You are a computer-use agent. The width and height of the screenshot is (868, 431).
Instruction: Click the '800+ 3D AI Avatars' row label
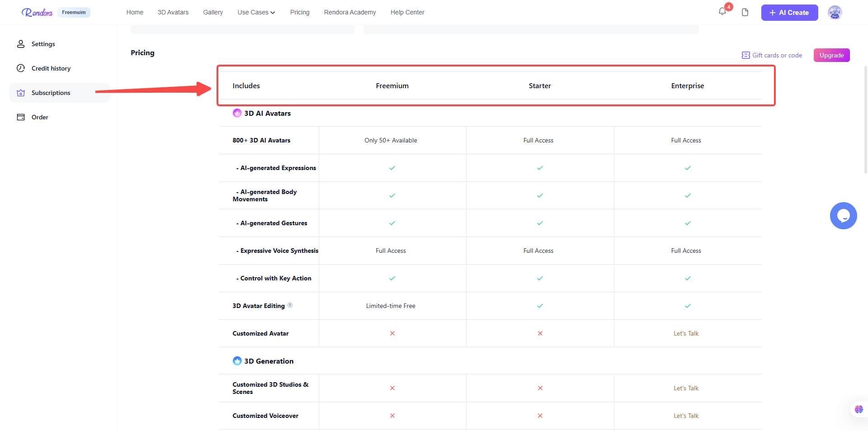click(261, 140)
